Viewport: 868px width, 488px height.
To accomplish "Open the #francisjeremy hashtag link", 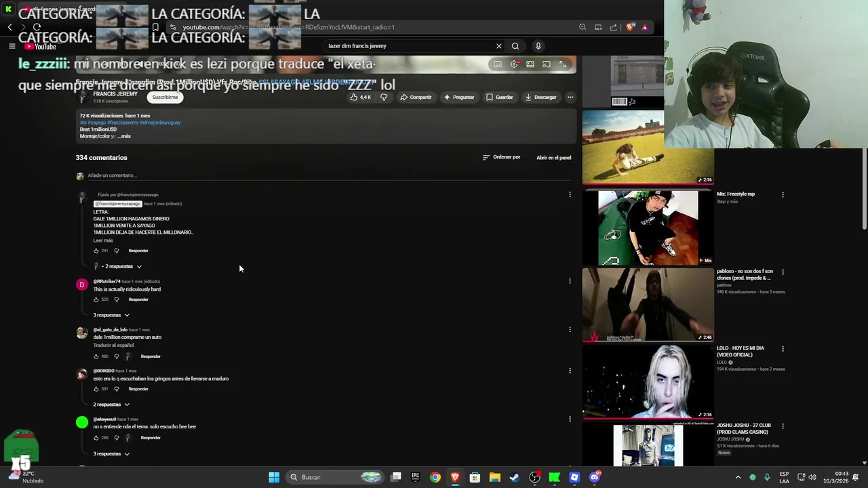I will coord(123,123).
